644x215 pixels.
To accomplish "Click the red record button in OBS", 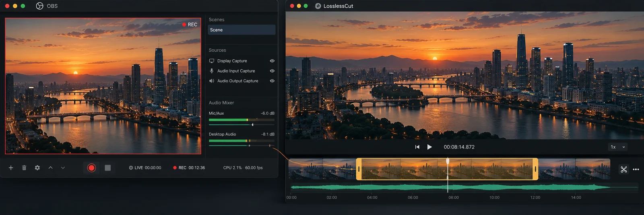I will 91,168.
